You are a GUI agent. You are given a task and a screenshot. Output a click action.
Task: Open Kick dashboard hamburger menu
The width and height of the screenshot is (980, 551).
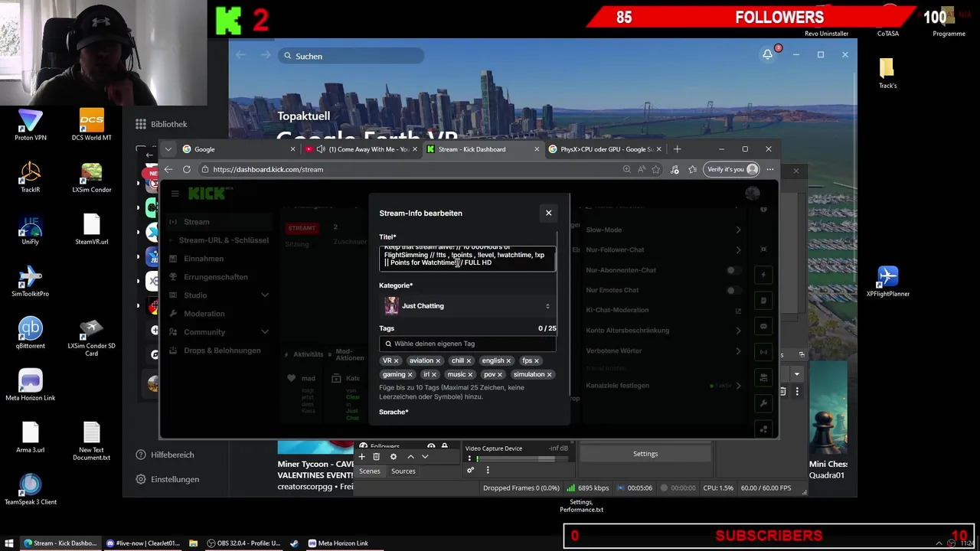[x=175, y=194]
